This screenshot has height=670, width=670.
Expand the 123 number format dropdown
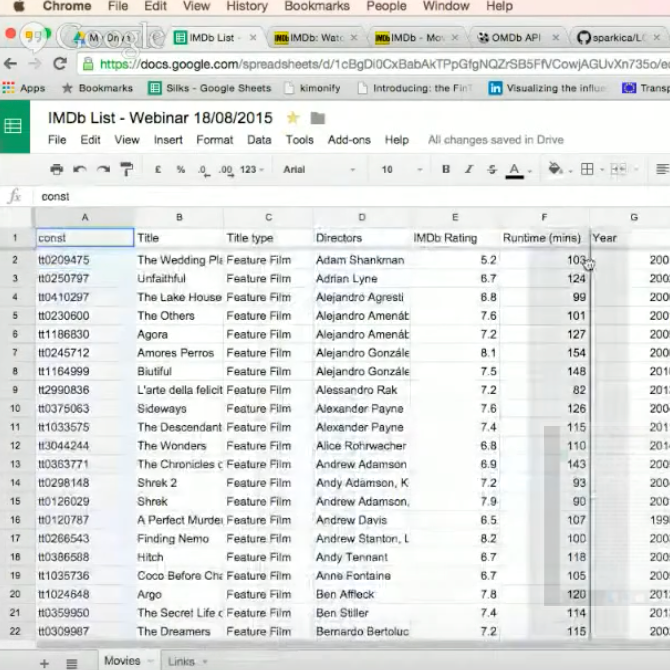pos(252,170)
